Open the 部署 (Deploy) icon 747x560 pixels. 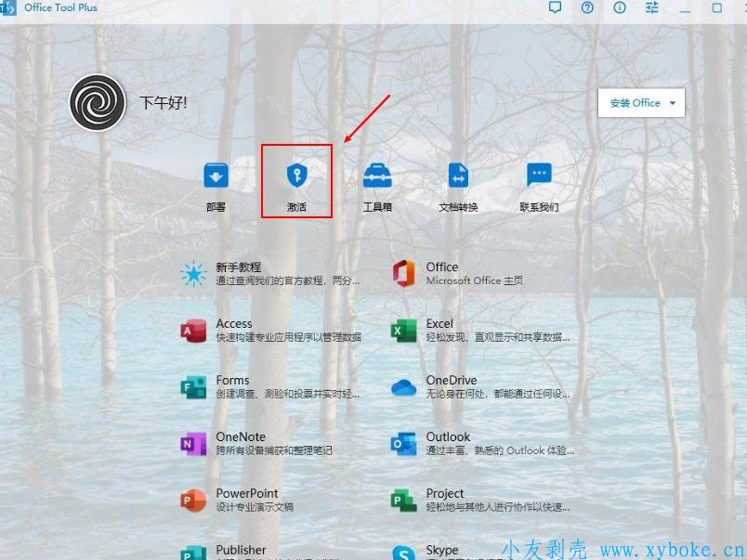(216, 176)
